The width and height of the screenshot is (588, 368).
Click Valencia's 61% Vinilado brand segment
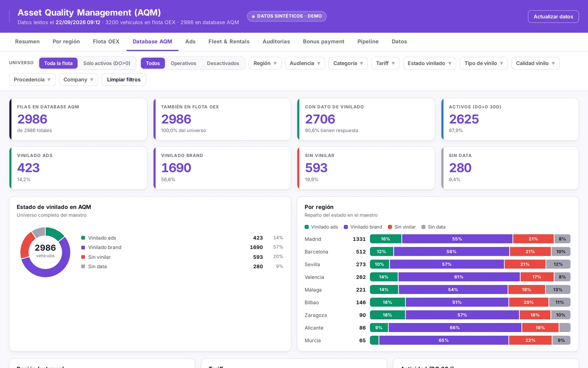pyautogui.click(x=459, y=277)
